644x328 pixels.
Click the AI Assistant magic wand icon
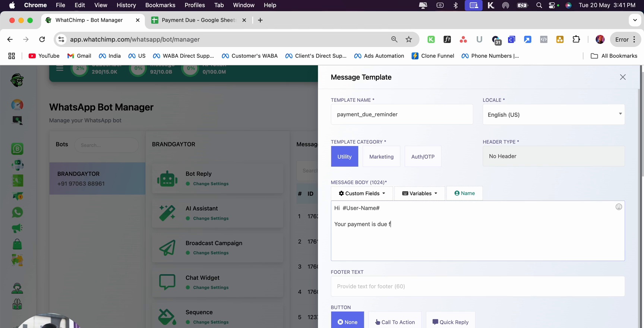click(167, 213)
